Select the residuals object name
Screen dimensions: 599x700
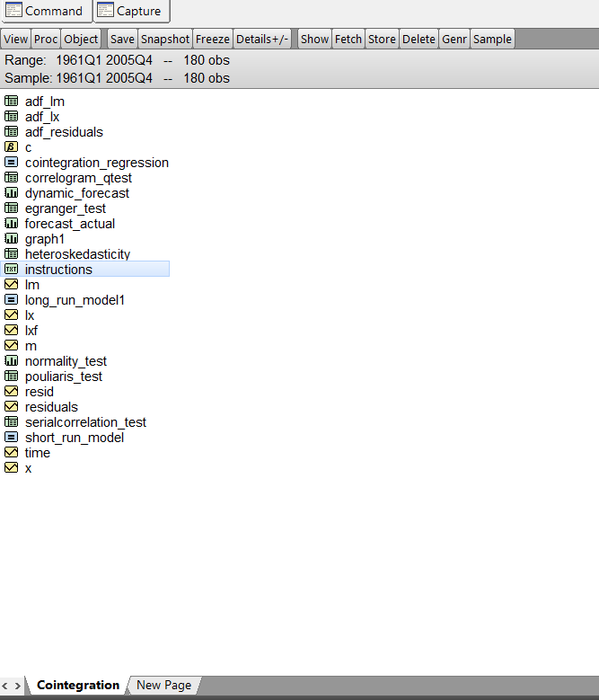click(x=51, y=407)
